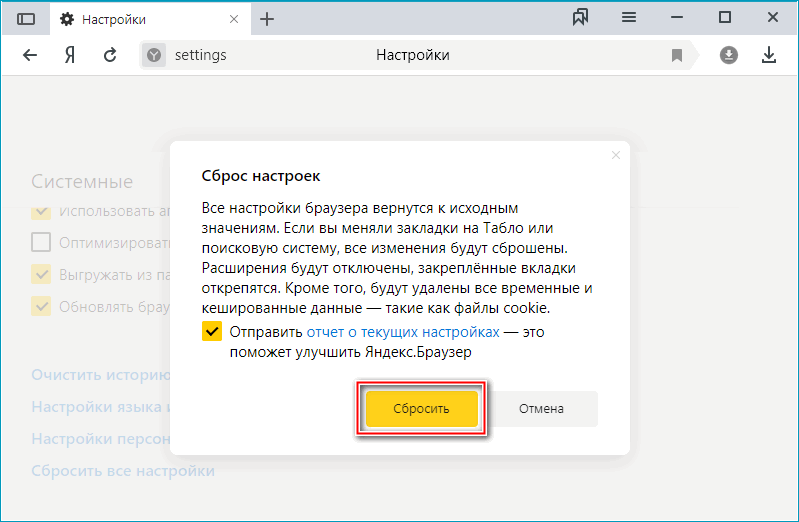Toggle the Оптимизировать checkbox
799x522 pixels.
[41, 242]
